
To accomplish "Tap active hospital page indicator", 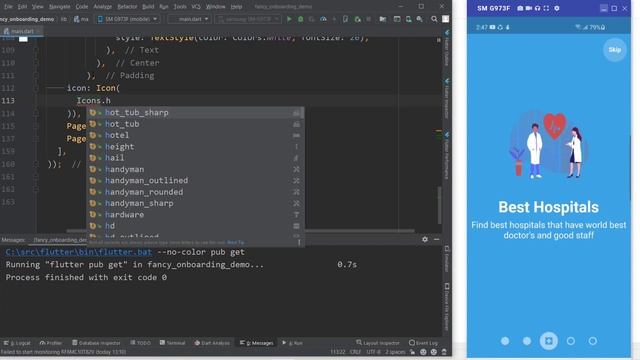I will (x=549, y=341).
